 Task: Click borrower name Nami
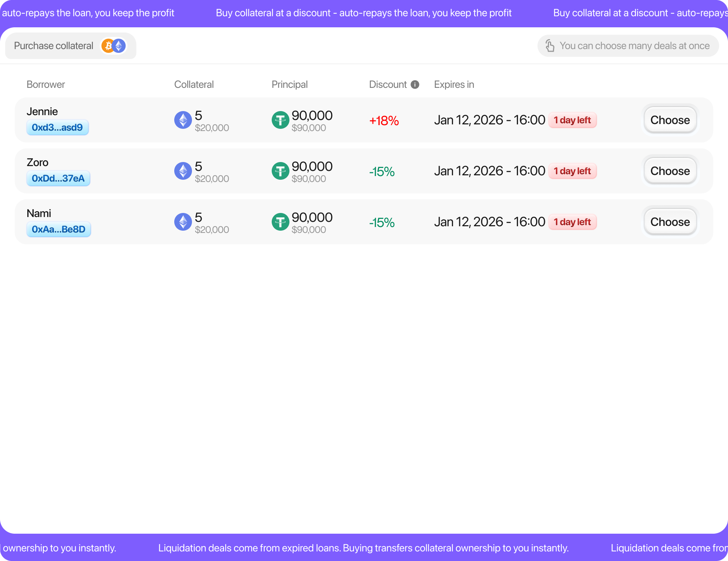coord(39,213)
